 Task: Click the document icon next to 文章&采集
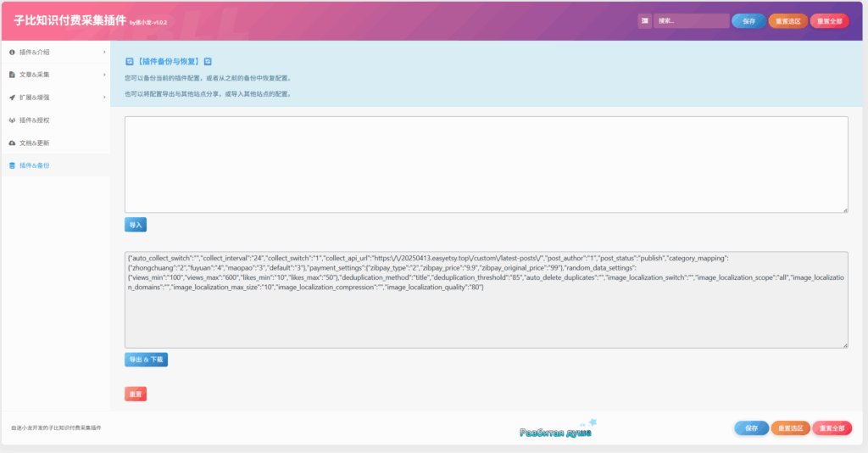point(12,75)
